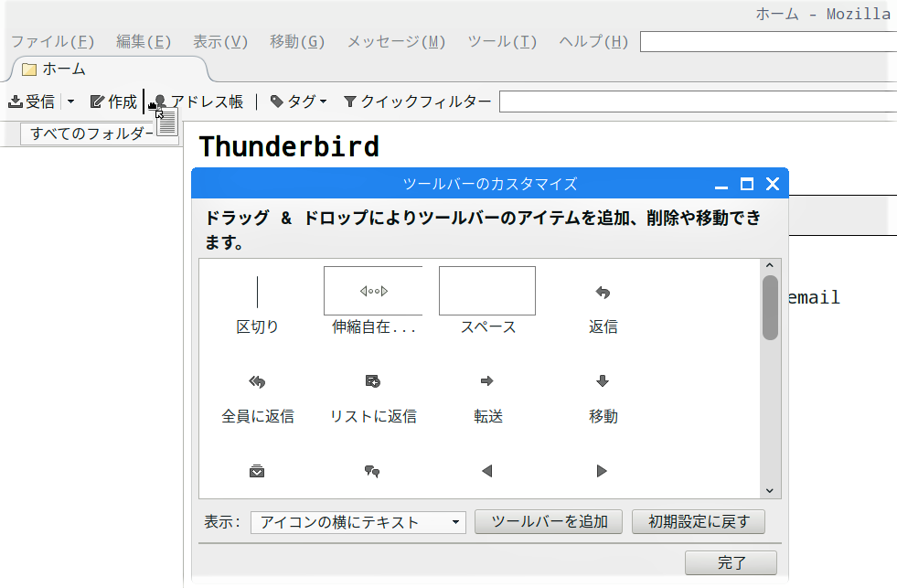Focus the search field right of クイックフィルター
This screenshot has height=588, width=897.
click(x=698, y=102)
